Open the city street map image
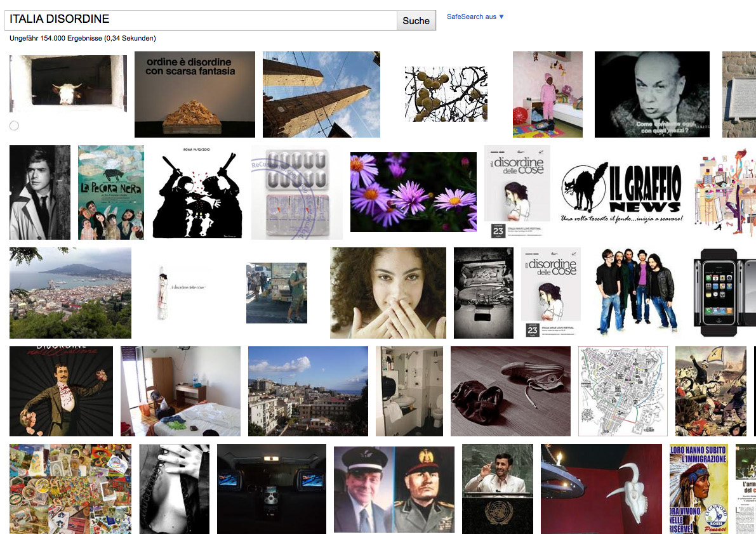Screen dimensions: 756x534 coord(623,391)
